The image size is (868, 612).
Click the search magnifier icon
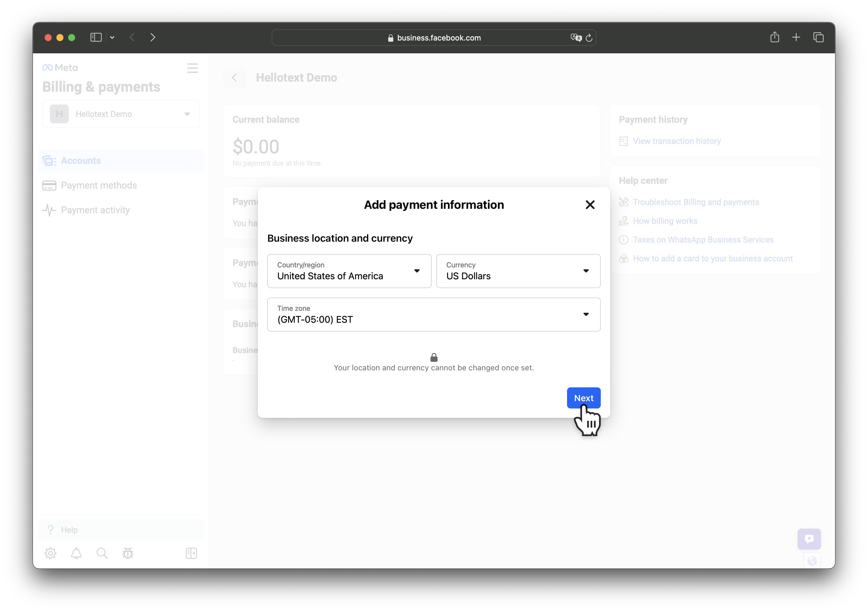coord(102,553)
